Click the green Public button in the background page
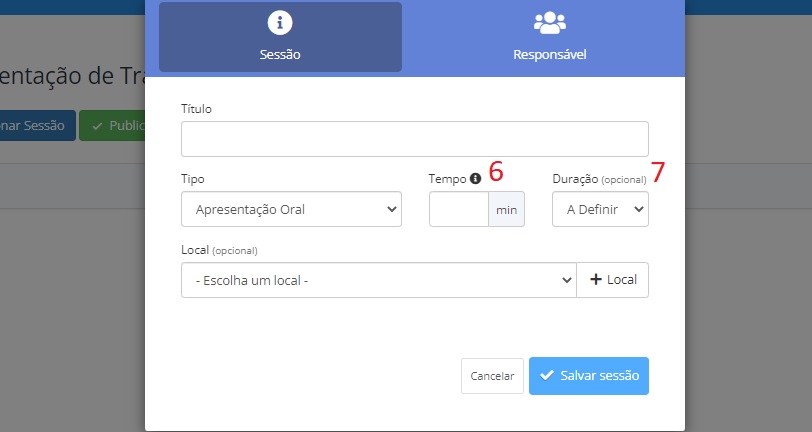 coord(112,125)
